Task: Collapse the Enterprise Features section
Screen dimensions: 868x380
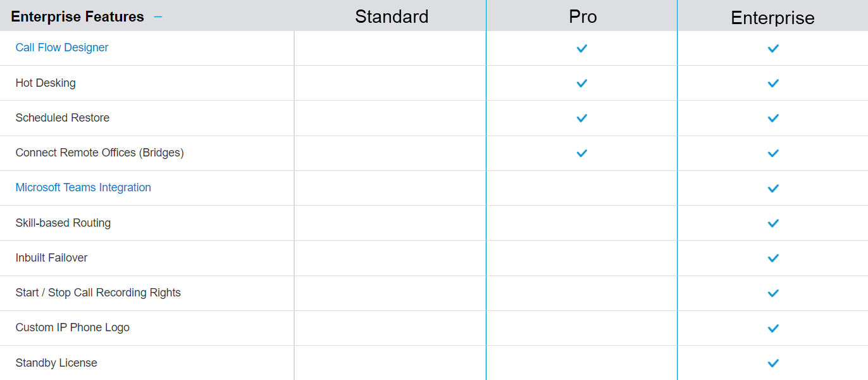Action: click(x=158, y=17)
